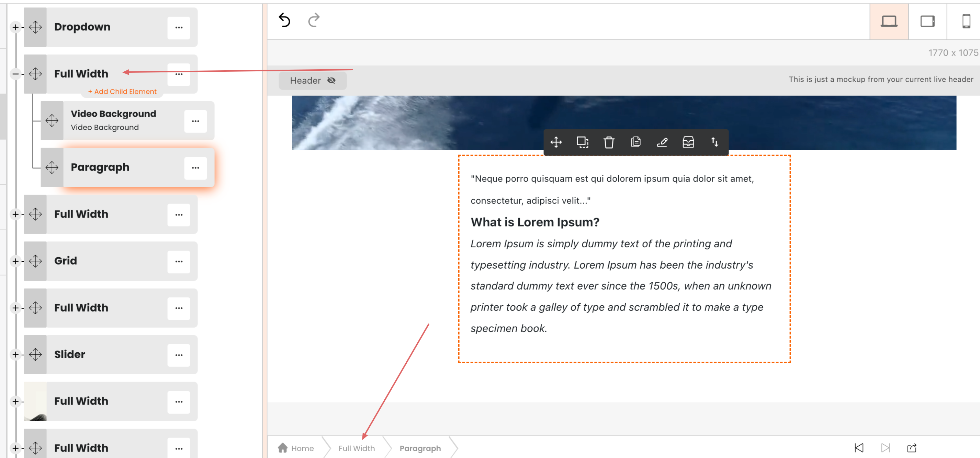The width and height of the screenshot is (980, 458).
Task: Expand the Grid element tree node
Action: pyautogui.click(x=15, y=261)
